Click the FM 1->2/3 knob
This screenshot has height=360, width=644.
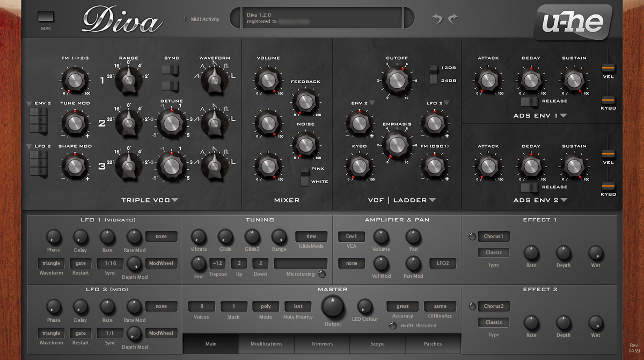75,81
